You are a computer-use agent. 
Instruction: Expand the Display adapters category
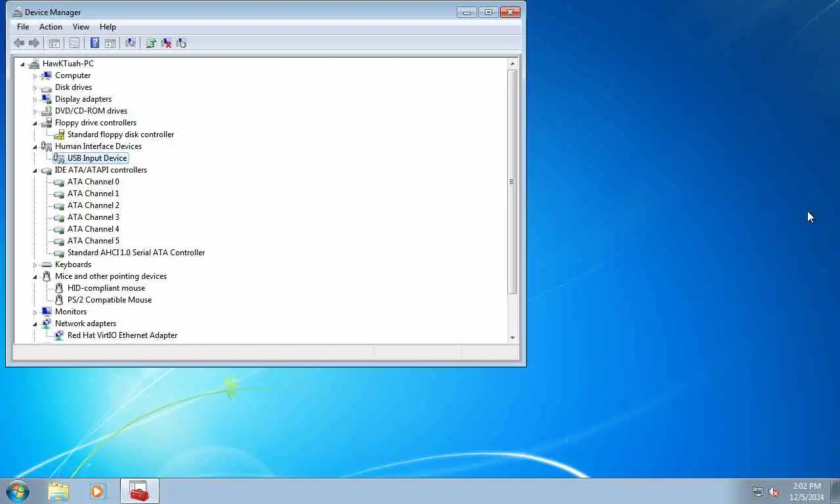(35, 100)
